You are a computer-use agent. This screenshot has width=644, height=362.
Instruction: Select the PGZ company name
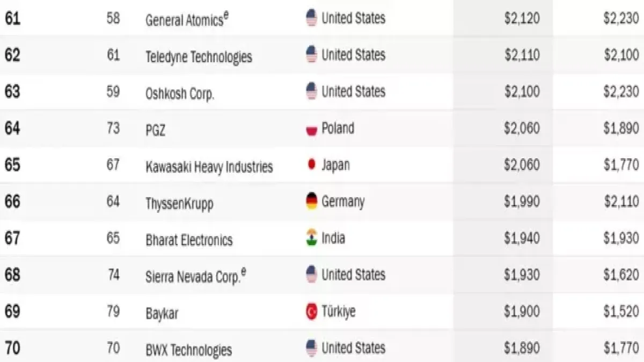(x=155, y=130)
